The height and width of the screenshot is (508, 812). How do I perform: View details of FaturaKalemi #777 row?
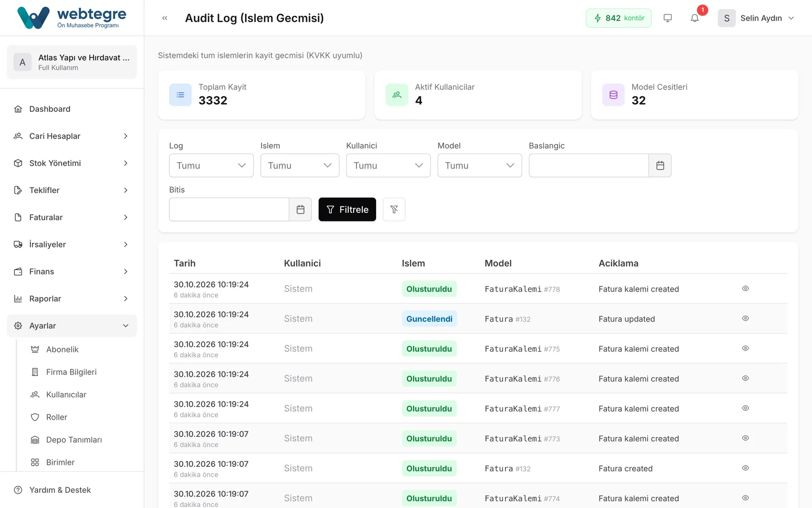pyautogui.click(x=745, y=408)
